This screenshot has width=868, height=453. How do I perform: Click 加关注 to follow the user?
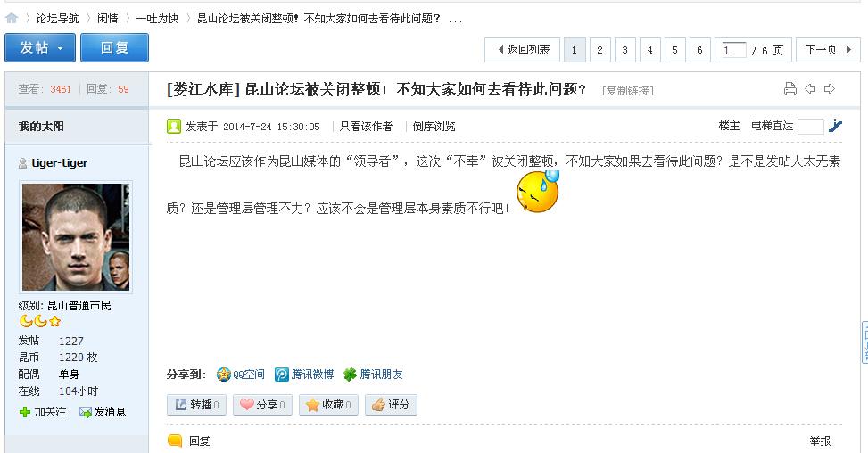coord(43,412)
